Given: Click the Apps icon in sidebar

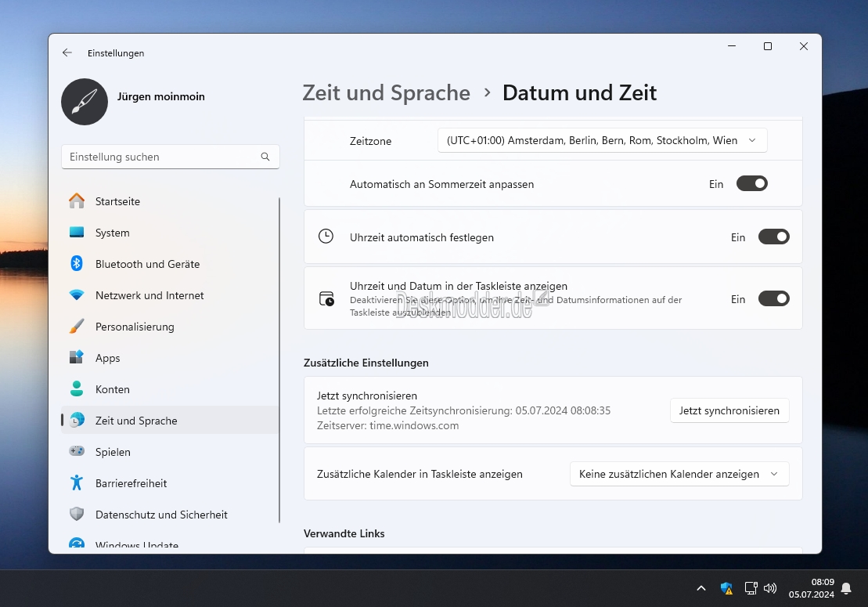Looking at the screenshot, I should pos(77,357).
